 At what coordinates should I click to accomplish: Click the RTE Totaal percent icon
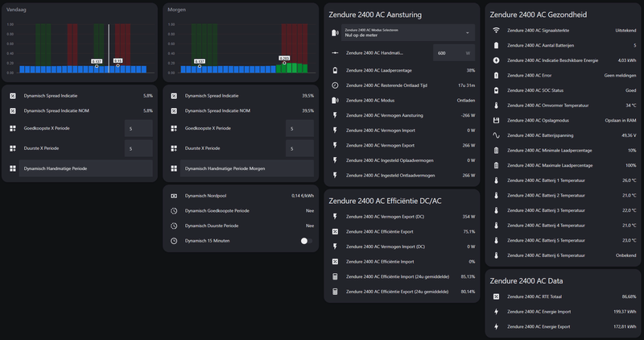(x=496, y=296)
